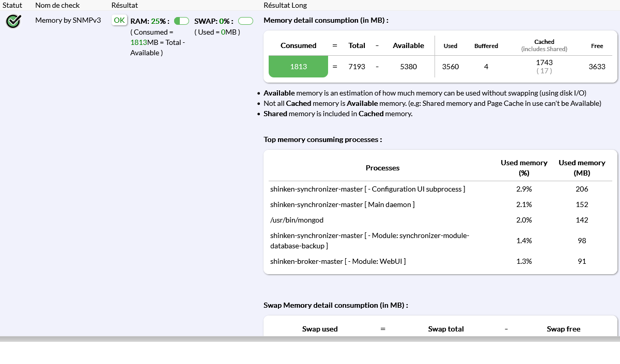Click the Free memory value 3633
620x364 pixels.
(597, 67)
